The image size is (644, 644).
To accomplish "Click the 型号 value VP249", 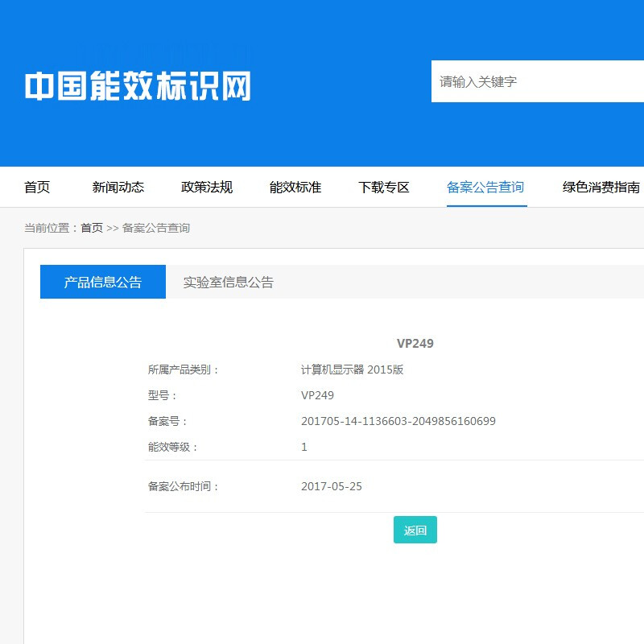I will click(317, 395).
